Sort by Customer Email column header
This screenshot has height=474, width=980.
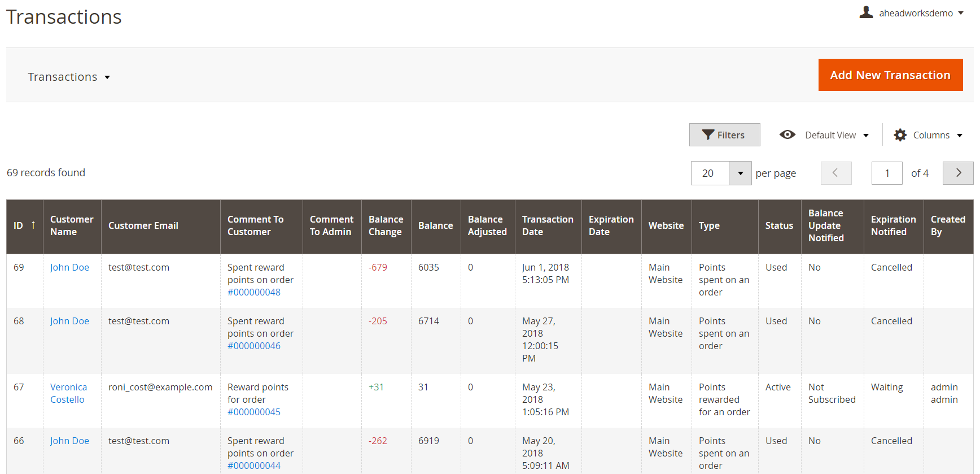(x=143, y=225)
